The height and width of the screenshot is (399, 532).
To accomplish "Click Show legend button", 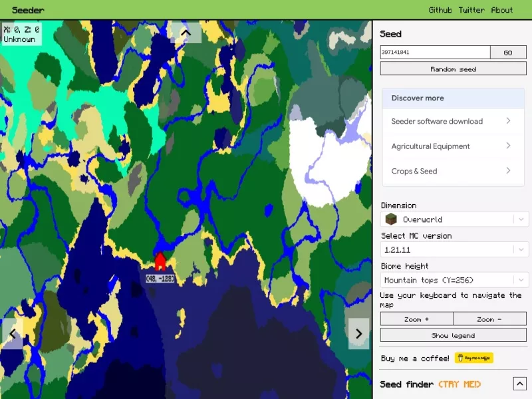I will (454, 335).
